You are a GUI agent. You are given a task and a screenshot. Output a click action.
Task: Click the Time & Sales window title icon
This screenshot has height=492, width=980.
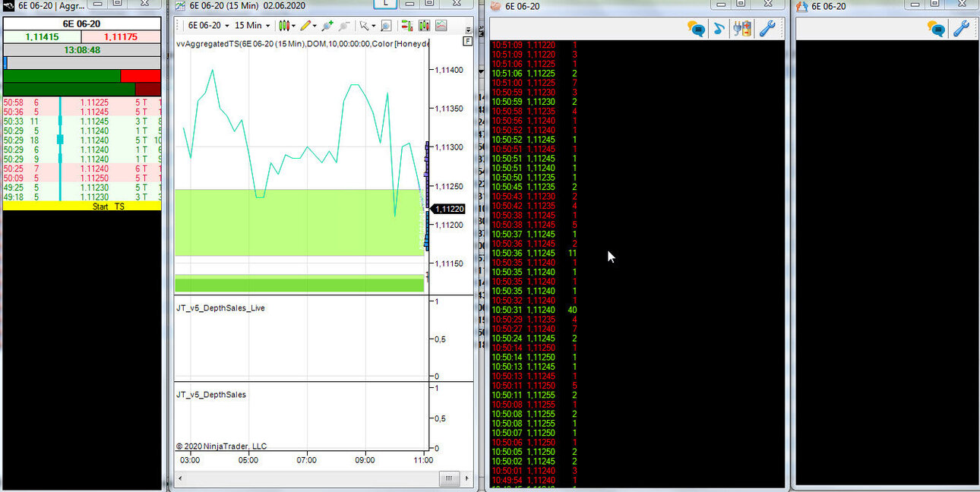pos(495,5)
